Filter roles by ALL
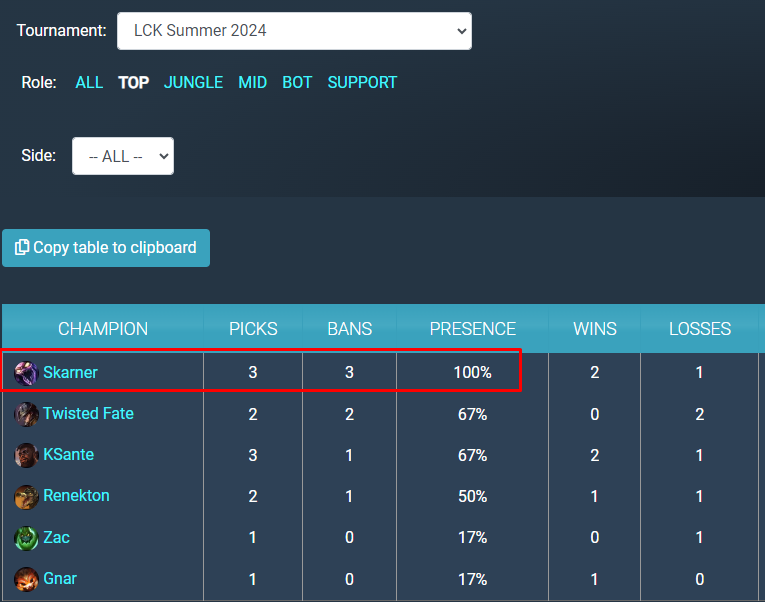 [x=89, y=83]
